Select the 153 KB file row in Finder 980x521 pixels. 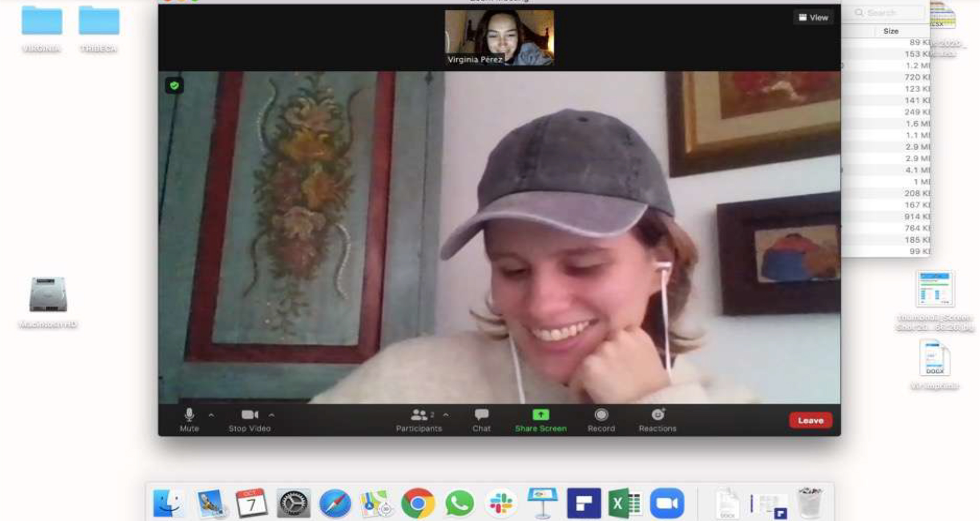pyautogui.click(x=885, y=54)
